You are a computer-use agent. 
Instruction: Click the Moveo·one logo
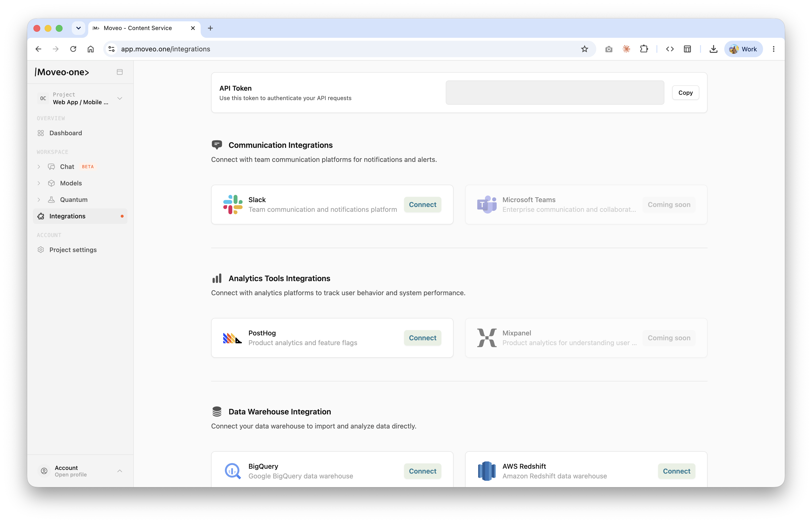[62, 72]
